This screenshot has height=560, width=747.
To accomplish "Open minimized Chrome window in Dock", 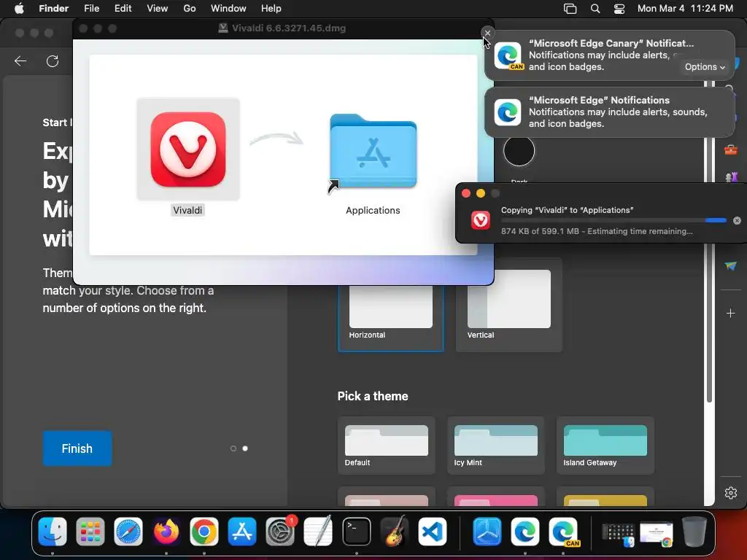I will [x=657, y=533].
